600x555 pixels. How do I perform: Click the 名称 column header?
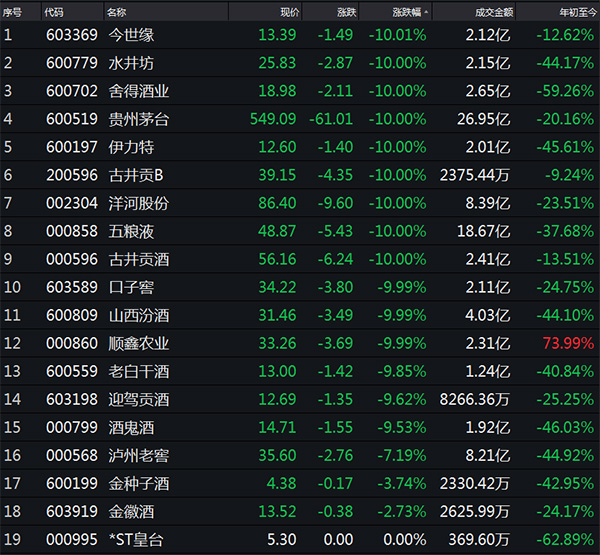point(116,12)
